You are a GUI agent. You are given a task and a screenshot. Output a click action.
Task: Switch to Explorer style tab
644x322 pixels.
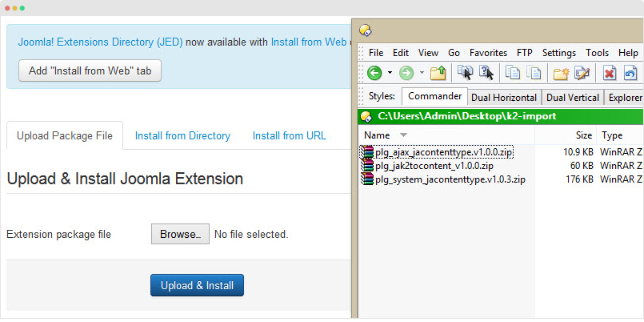pyautogui.click(x=624, y=98)
